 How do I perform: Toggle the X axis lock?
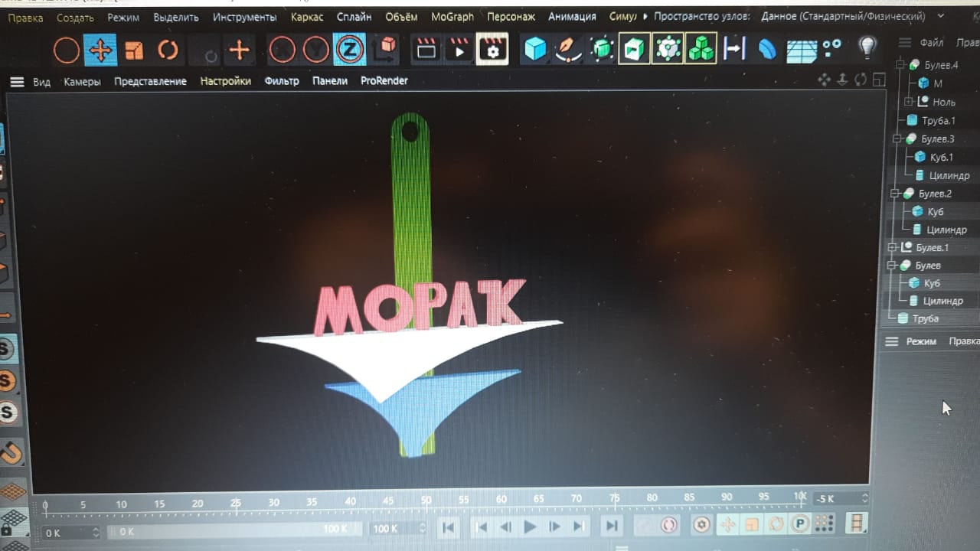click(x=283, y=51)
